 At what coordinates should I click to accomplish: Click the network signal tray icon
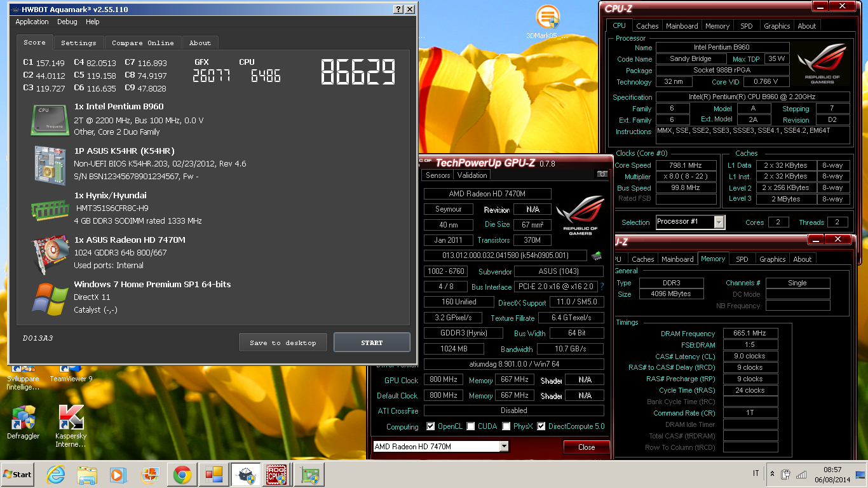point(801,474)
